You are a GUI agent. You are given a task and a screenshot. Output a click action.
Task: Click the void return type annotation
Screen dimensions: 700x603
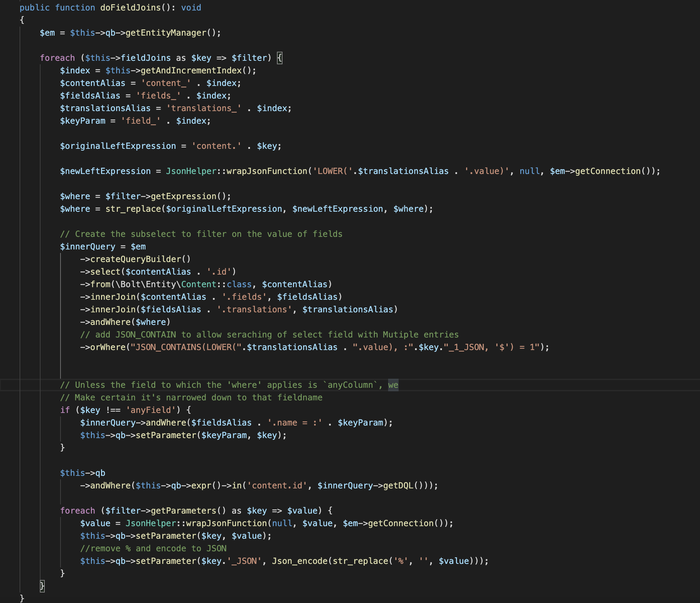pos(192,7)
